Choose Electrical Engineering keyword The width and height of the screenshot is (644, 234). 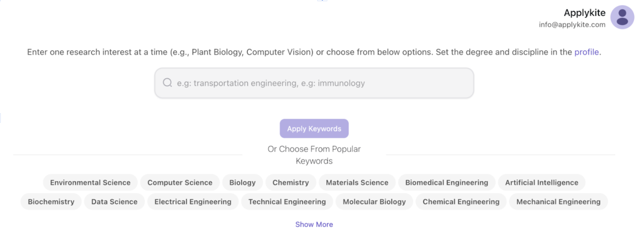pos(193,201)
